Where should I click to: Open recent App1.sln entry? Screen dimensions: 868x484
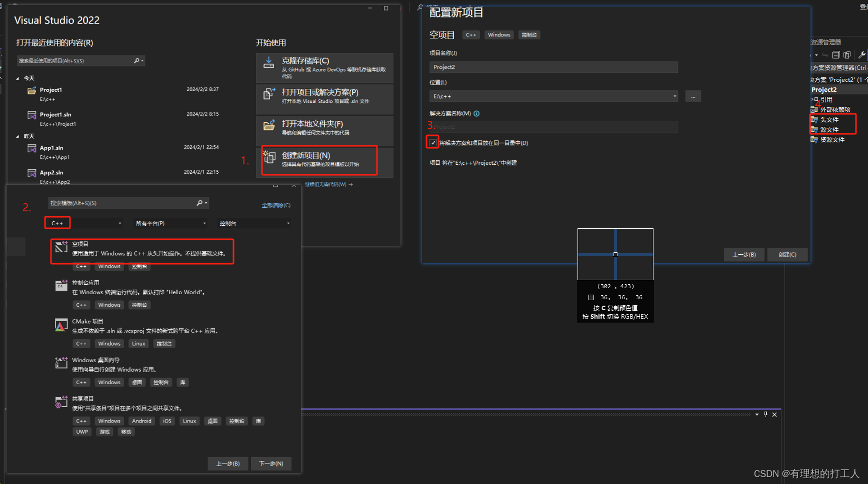click(122, 152)
